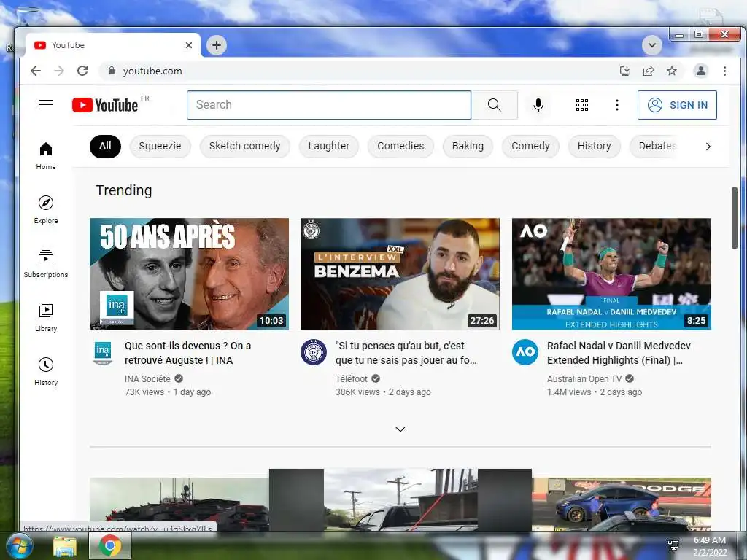Select the Comedies chip
Image resolution: width=747 pixels, height=560 pixels.
click(400, 146)
